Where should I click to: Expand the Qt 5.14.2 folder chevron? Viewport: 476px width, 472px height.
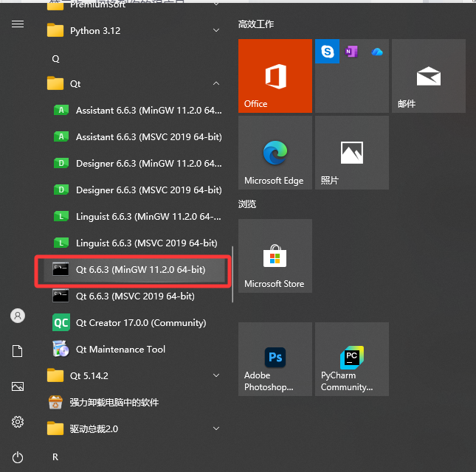pyautogui.click(x=216, y=375)
